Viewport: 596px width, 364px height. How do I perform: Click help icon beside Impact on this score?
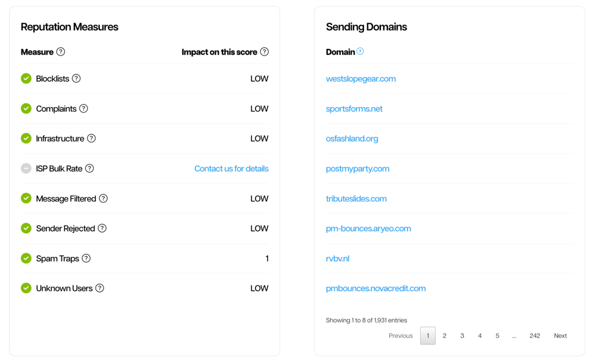(x=264, y=52)
